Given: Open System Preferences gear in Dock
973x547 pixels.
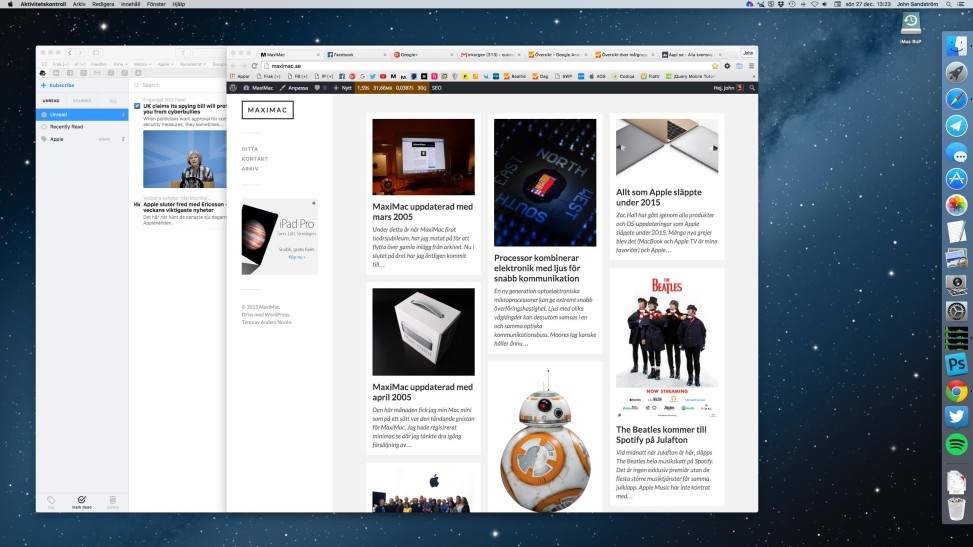Looking at the screenshot, I should [956, 311].
